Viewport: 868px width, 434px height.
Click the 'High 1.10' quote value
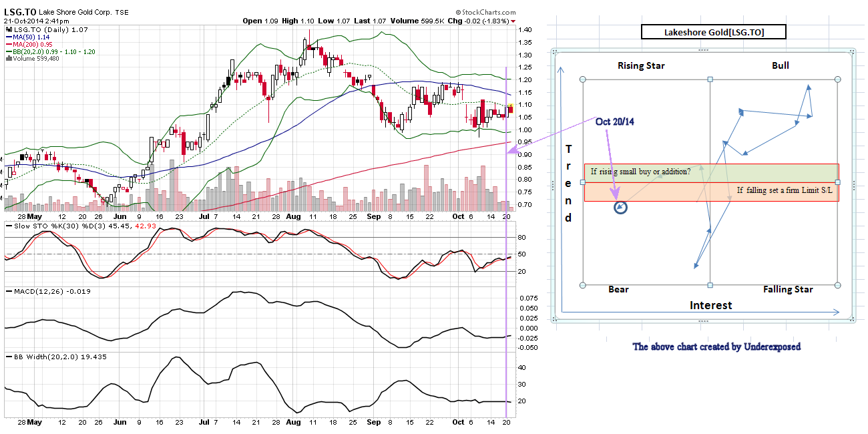(298, 21)
